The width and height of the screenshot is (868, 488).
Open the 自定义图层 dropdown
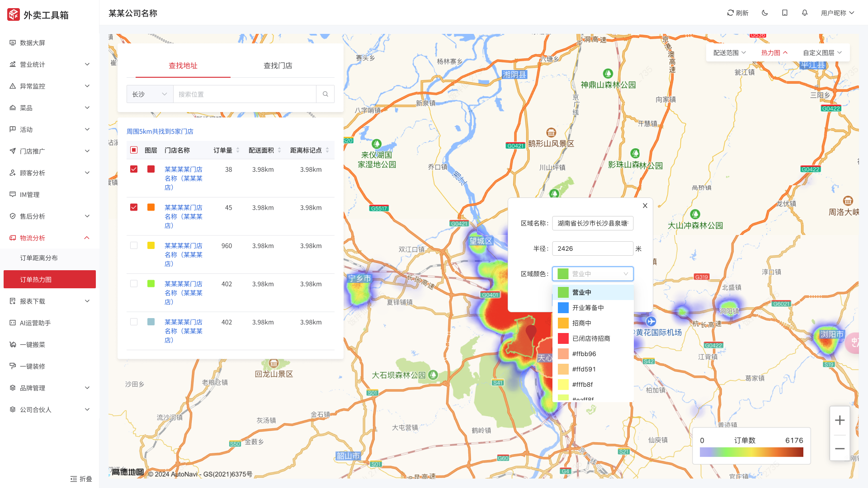click(822, 53)
